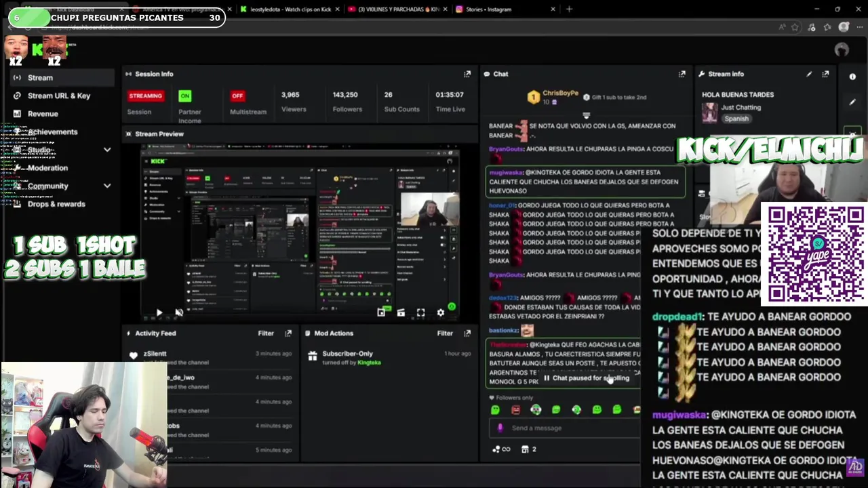This screenshot has width=868, height=488.
Task: Click the channel points infinity icon
Action: (502, 449)
